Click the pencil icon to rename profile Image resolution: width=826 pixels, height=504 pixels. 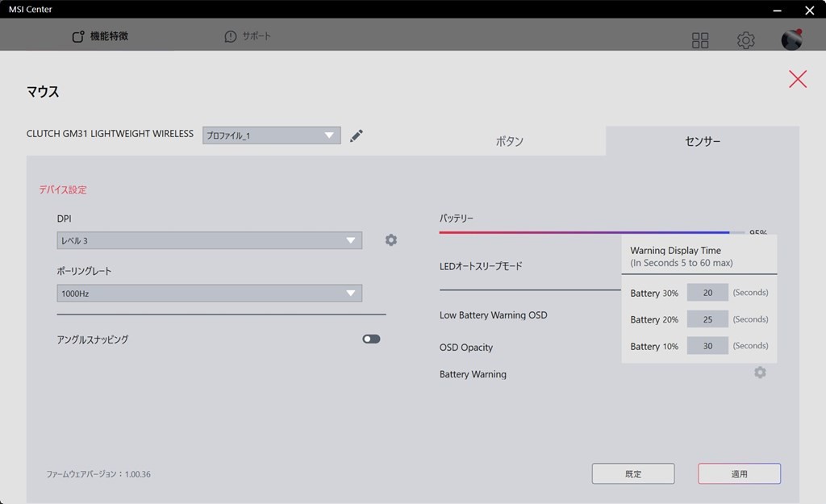[357, 135]
